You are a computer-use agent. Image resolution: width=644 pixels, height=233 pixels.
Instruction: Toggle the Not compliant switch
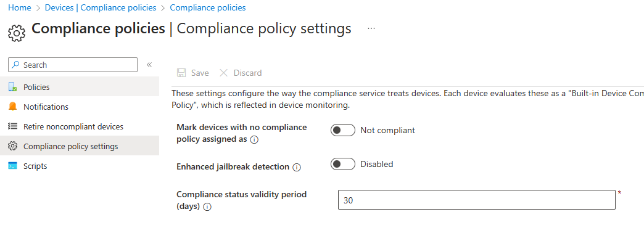tap(342, 131)
